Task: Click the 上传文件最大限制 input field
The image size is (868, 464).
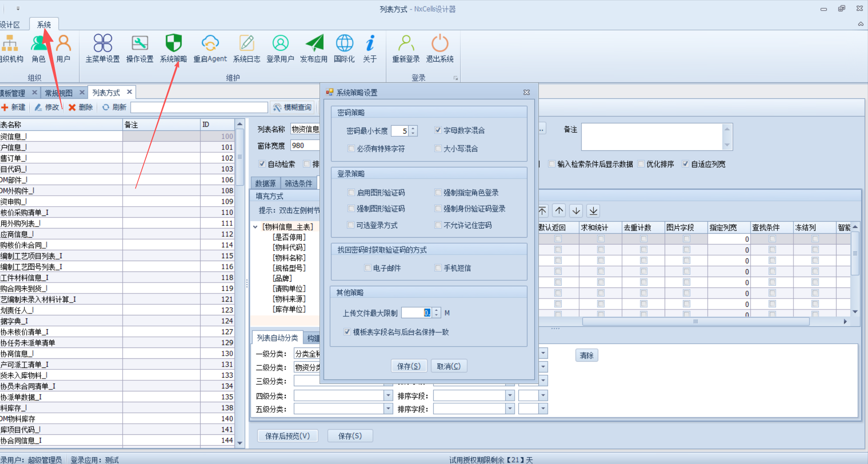Action: pyautogui.click(x=416, y=313)
